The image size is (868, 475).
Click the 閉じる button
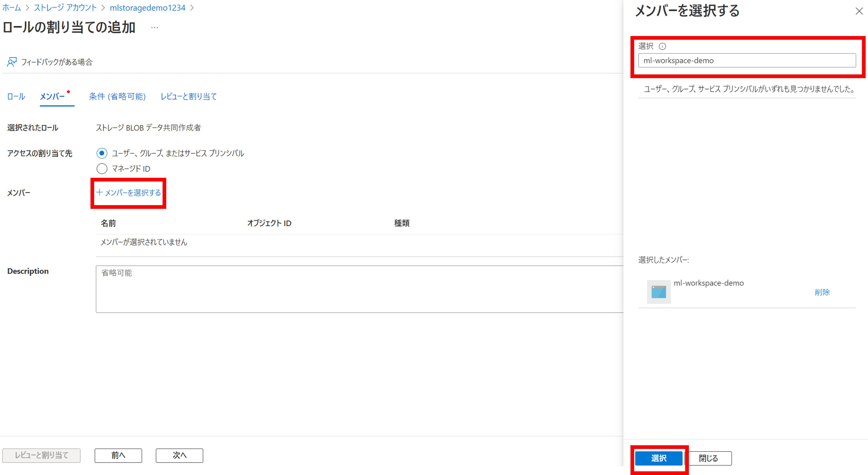(x=708, y=458)
